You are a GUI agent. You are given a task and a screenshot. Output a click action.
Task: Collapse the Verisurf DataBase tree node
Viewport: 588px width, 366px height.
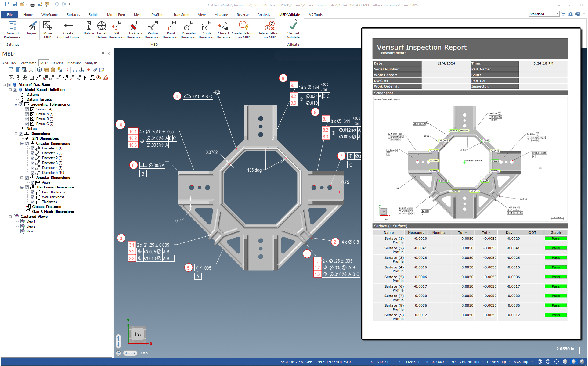[4, 85]
